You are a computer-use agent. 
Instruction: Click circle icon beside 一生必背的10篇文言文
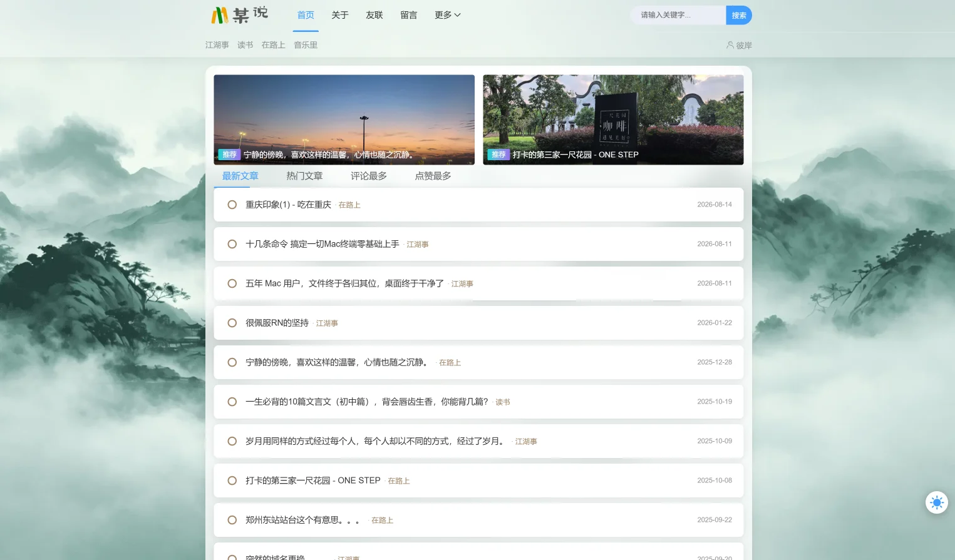pos(232,402)
